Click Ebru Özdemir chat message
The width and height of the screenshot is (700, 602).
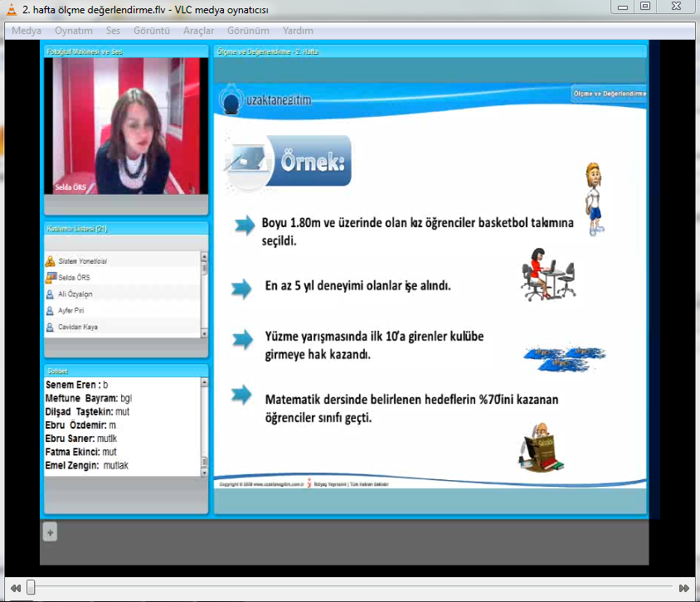click(80, 425)
